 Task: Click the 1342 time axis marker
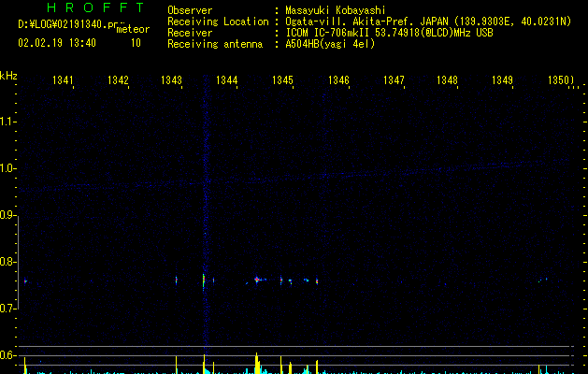(118, 79)
